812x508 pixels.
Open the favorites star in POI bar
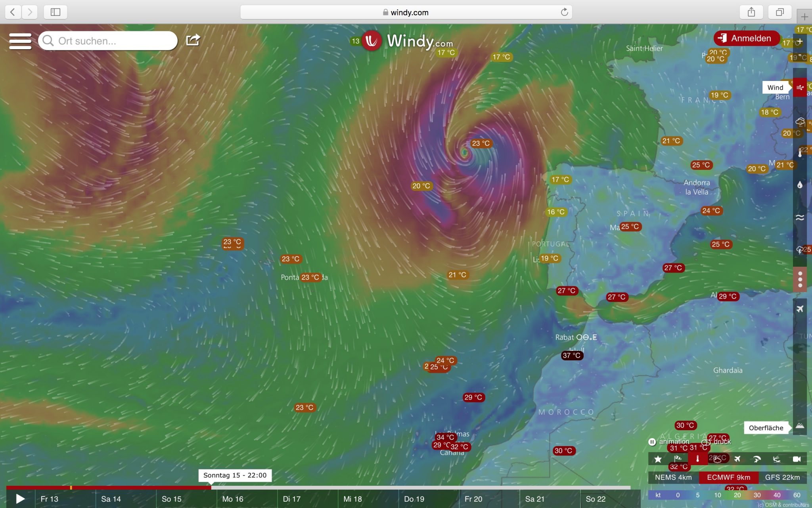658,459
